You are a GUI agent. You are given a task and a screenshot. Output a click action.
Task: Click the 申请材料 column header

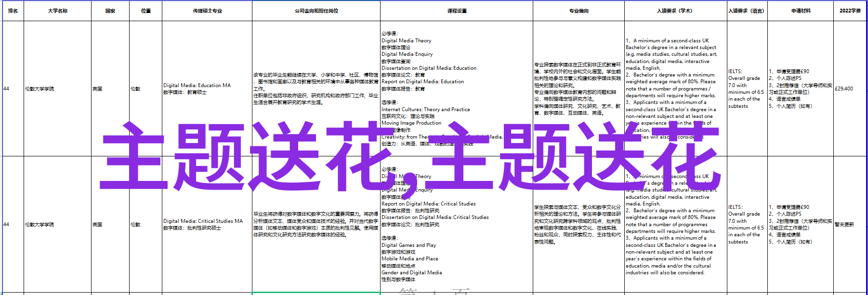(801, 11)
